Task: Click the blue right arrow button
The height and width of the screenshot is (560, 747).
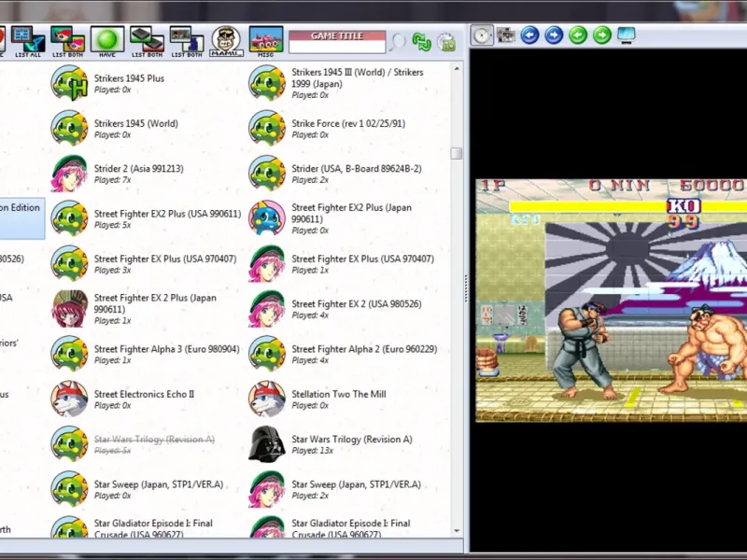Action: (554, 35)
